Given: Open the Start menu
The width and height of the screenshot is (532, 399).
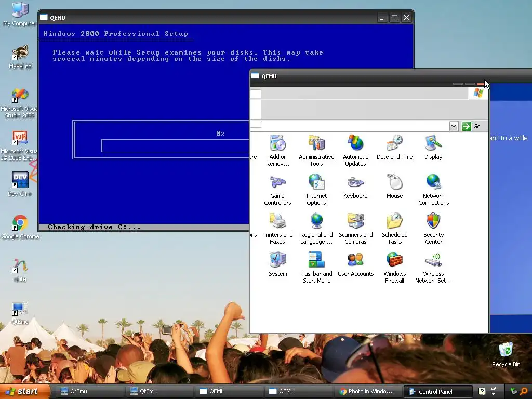Looking at the screenshot, I should tap(25, 392).
